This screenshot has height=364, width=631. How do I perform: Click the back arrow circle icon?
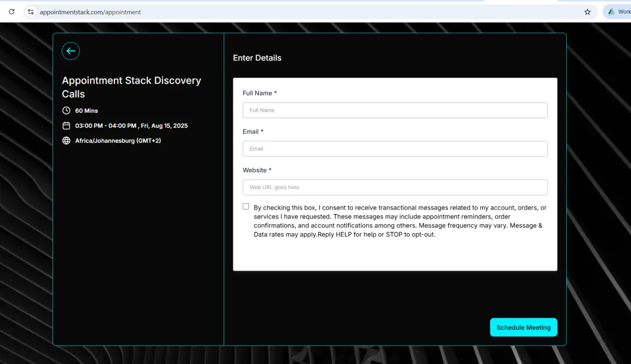(x=71, y=51)
